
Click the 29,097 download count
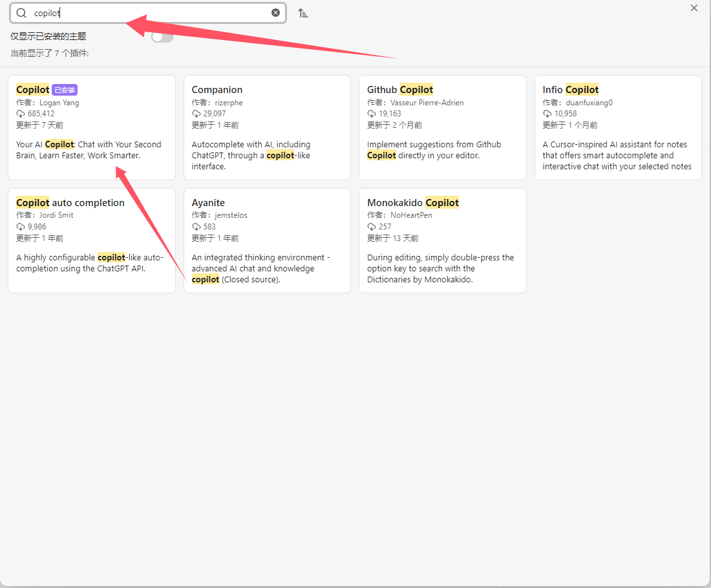click(x=215, y=114)
